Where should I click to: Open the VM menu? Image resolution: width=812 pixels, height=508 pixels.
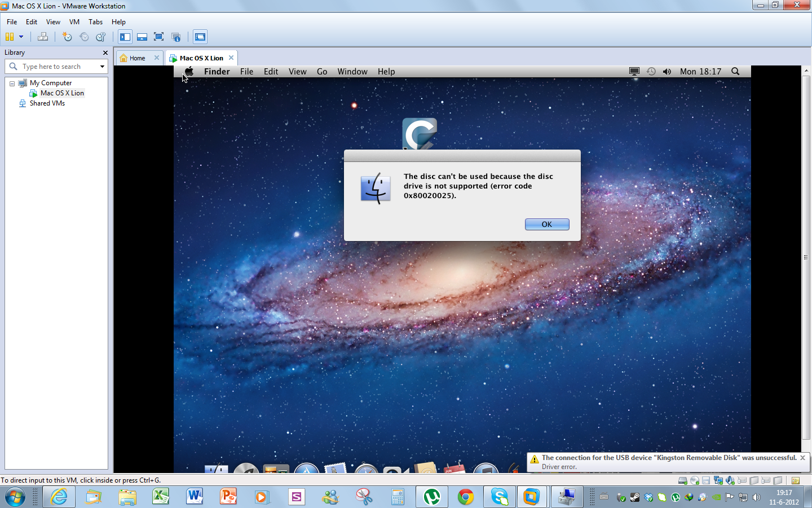74,22
